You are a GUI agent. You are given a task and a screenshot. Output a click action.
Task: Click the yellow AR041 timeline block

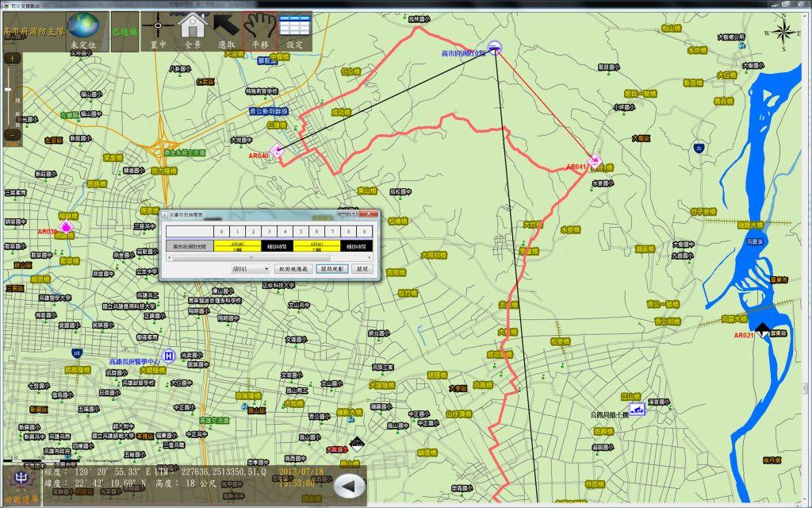coord(317,246)
